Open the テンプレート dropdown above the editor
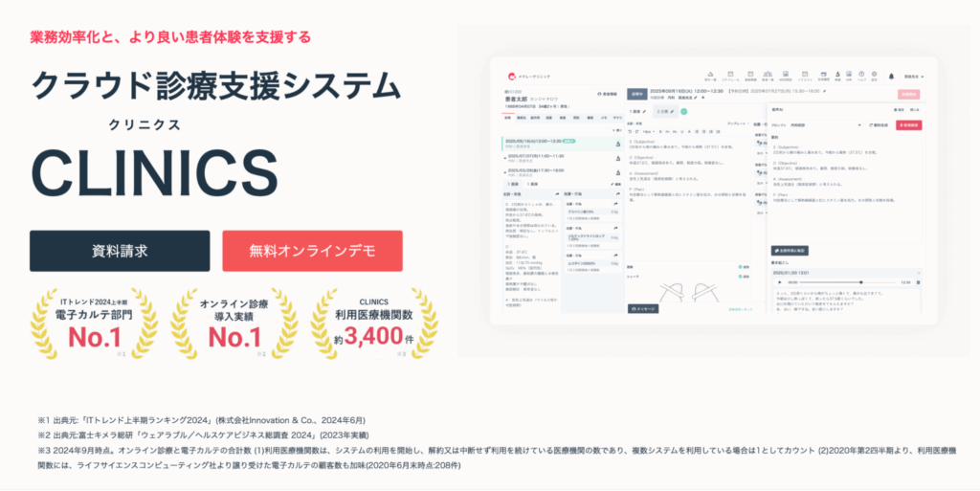 point(738,123)
